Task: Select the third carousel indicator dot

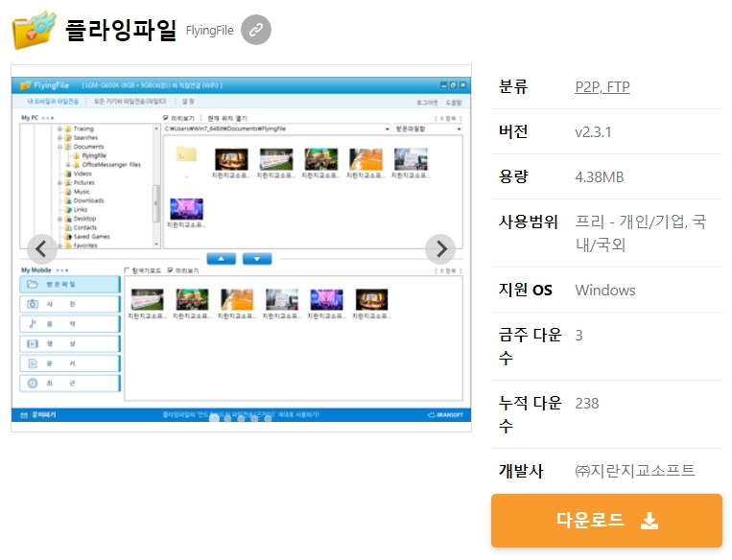Action: (x=242, y=419)
